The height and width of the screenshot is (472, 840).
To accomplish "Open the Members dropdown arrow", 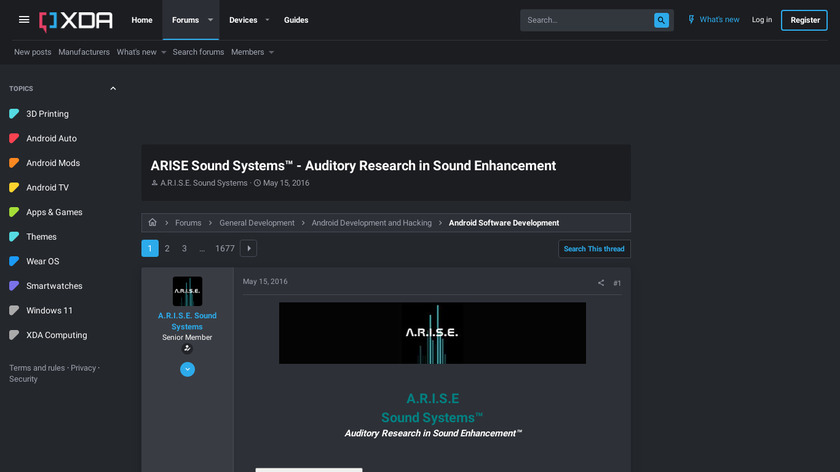I will pyautogui.click(x=271, y=52).
